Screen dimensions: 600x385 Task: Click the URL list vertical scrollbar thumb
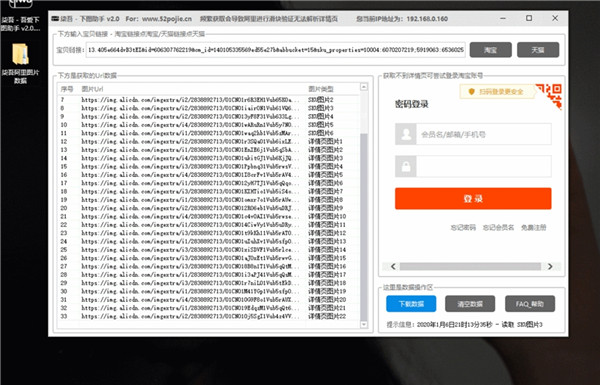pyautogui.click(x=364, y=226)
